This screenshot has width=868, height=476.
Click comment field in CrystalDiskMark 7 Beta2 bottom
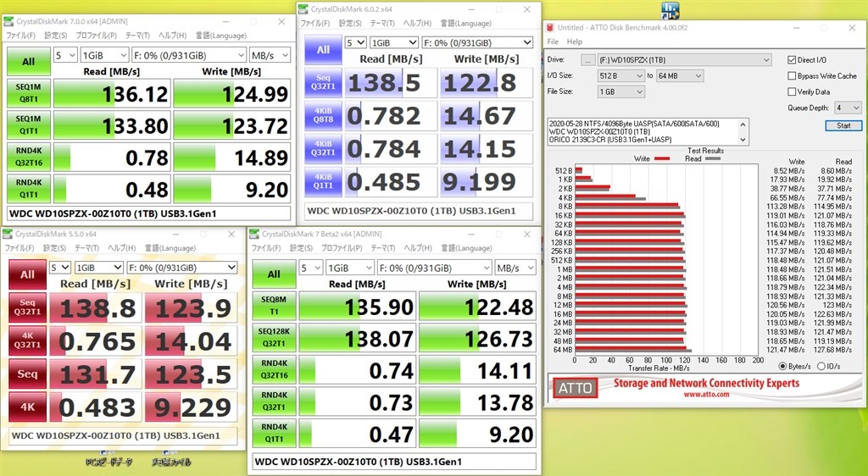tap(394, 462)
